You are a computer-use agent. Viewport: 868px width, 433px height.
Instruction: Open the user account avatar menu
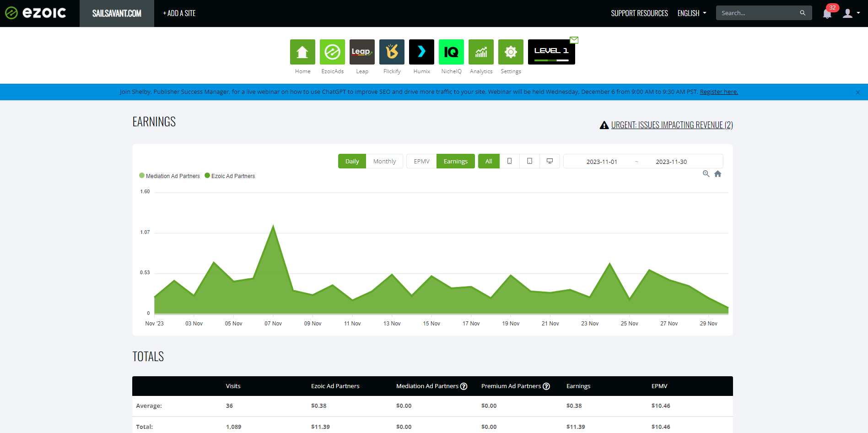[851, 13]
